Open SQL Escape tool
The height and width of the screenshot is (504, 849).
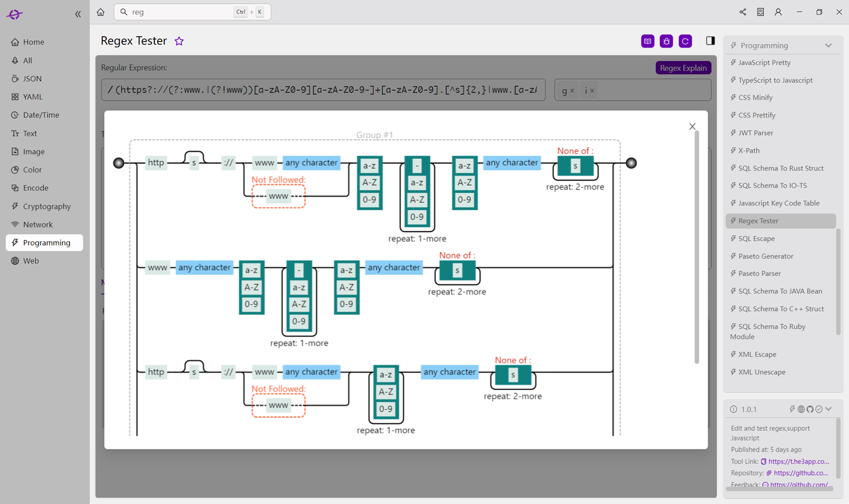[781, 239]
